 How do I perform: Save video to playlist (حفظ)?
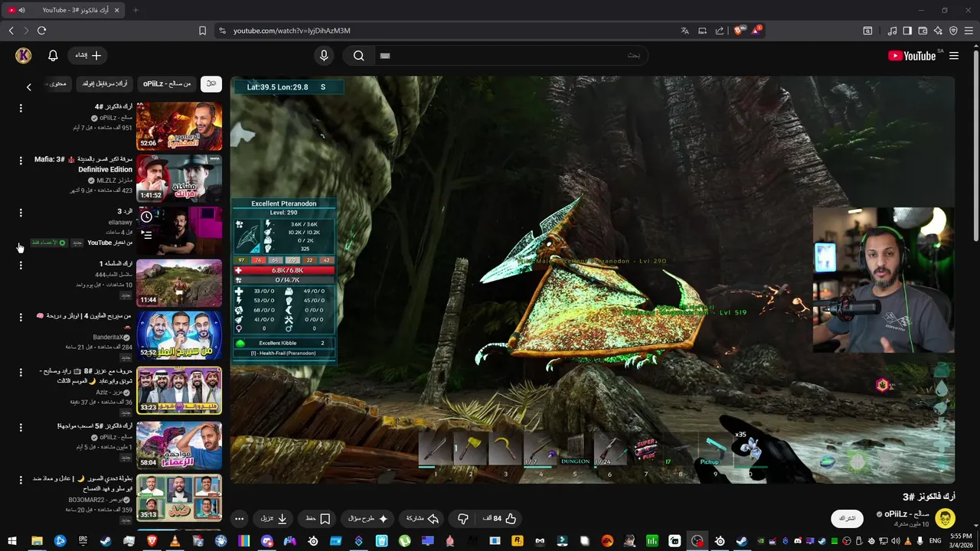click(318, 518)
